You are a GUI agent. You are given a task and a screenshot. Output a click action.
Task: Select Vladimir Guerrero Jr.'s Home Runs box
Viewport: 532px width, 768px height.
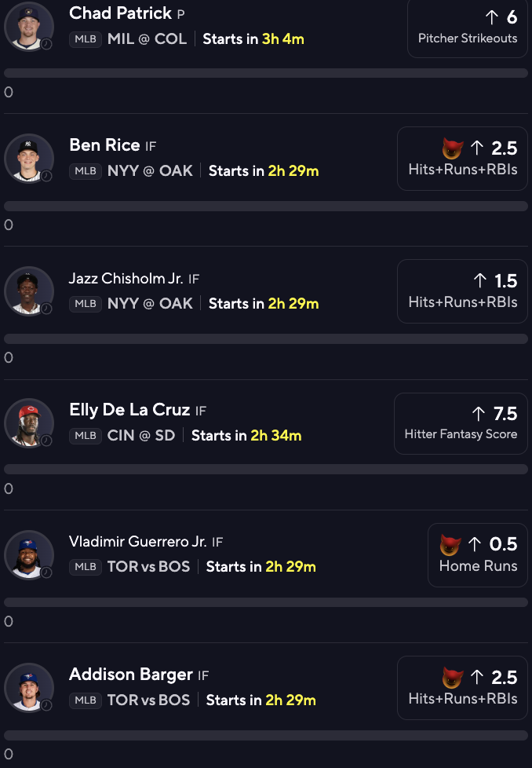pos(478,555)
